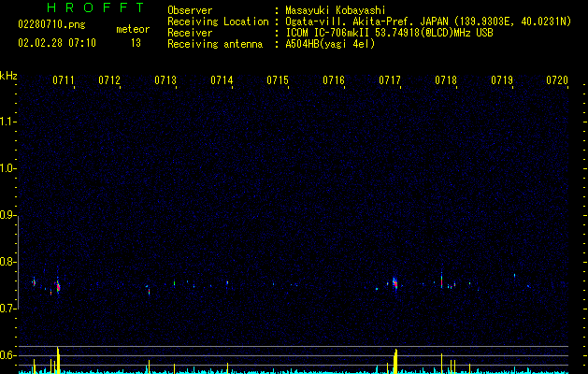
Task: Click the 0715 time marker
Action: point(278,80)
